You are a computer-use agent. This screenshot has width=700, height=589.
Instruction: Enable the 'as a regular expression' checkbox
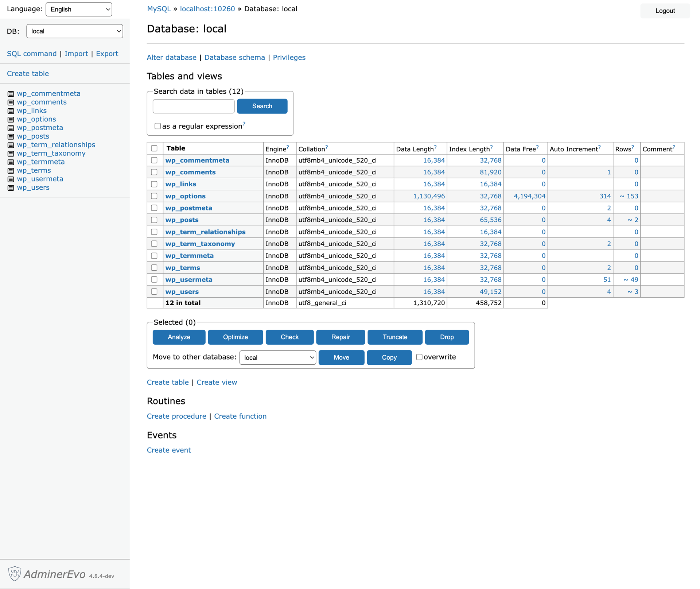coord(157,126)
